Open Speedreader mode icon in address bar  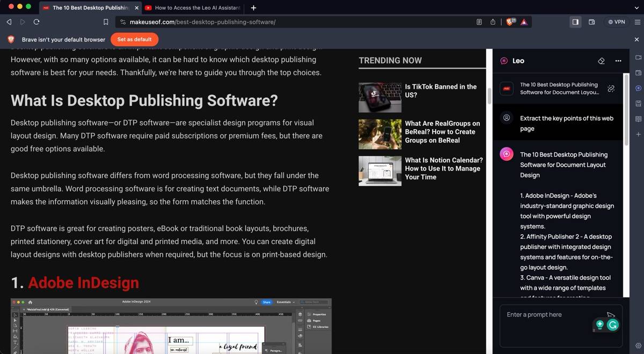[x=479, y=22]
